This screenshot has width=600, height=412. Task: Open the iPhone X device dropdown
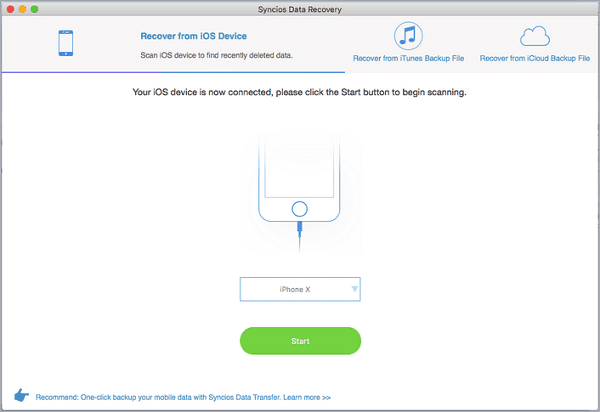(x=300, y=289)
